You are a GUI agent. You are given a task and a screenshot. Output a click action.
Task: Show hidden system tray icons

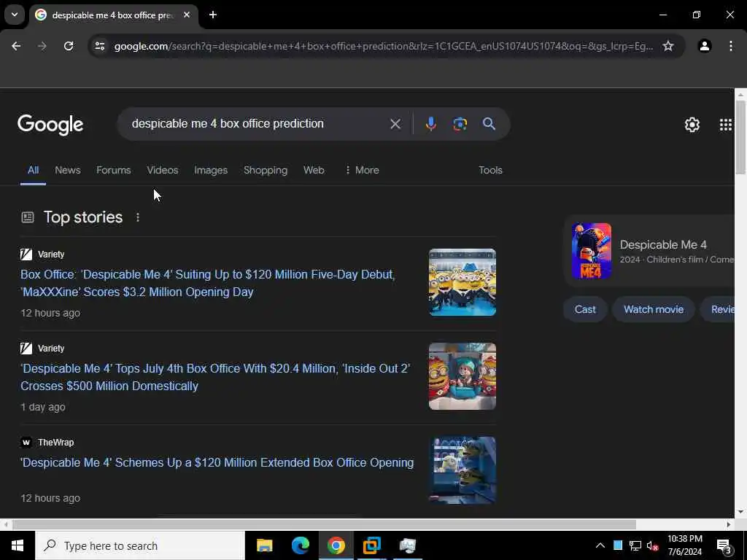tap(600, 545)
